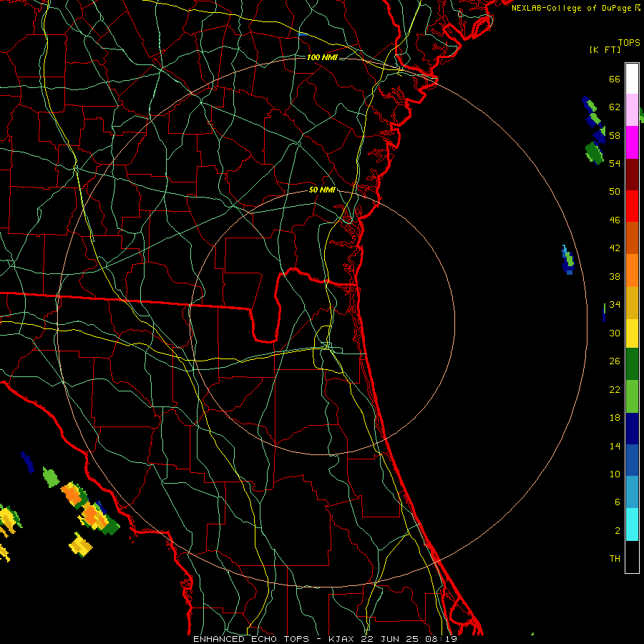The height and width of the screenshot is (644, 644).
Task: Click the legend value 18
Action: [615, 418]
